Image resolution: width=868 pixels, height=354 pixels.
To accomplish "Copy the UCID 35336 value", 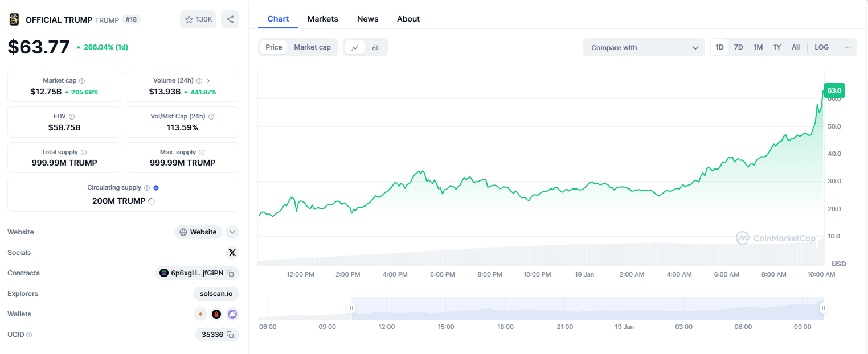I will click(x=230, y=335).
